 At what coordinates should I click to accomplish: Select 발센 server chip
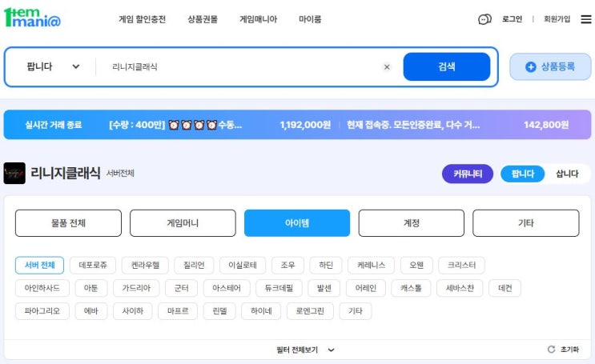tap(324, 288)
